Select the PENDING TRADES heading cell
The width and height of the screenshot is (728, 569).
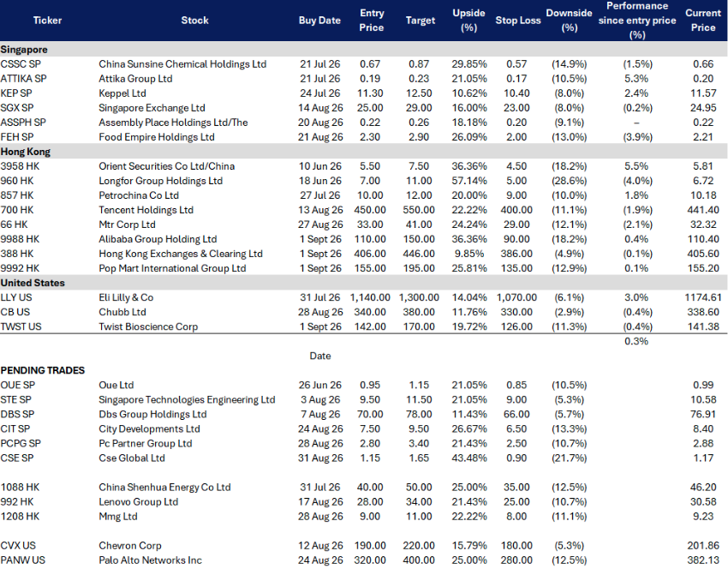pos(43,370)
